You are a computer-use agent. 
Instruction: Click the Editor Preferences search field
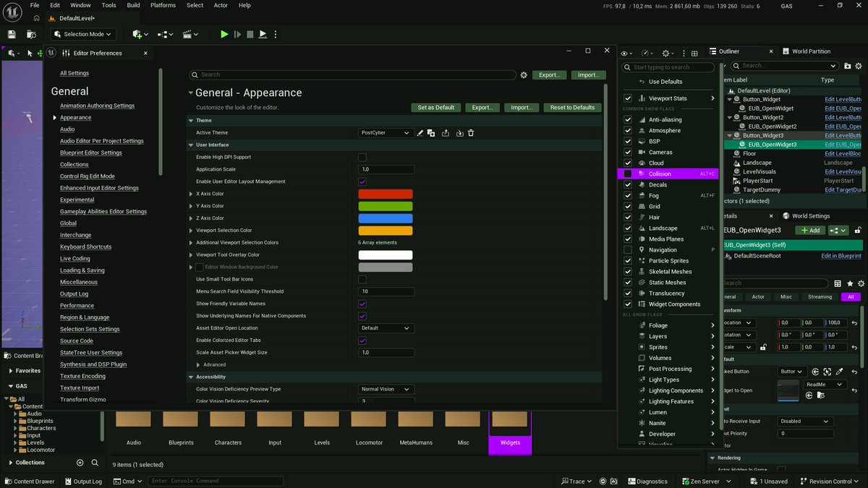352,74
